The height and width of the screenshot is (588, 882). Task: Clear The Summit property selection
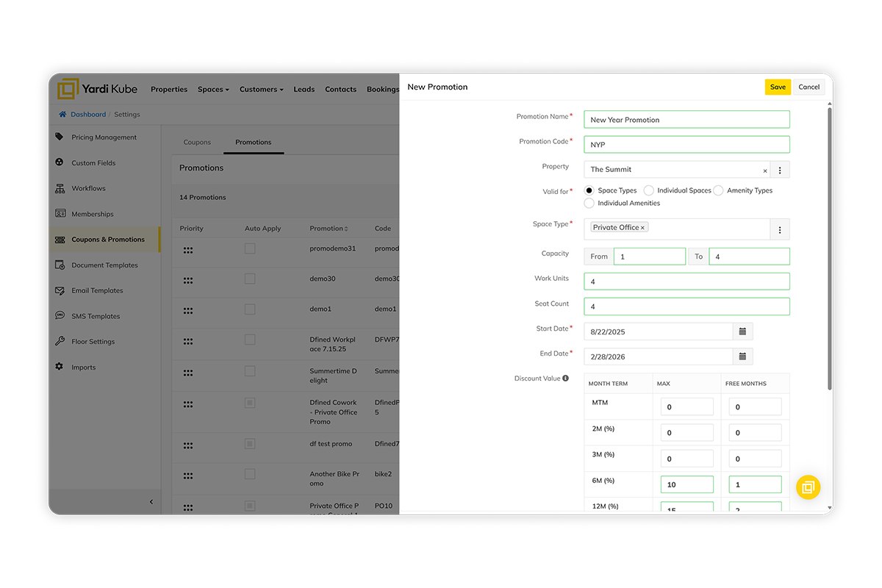(x=764, y=171)
